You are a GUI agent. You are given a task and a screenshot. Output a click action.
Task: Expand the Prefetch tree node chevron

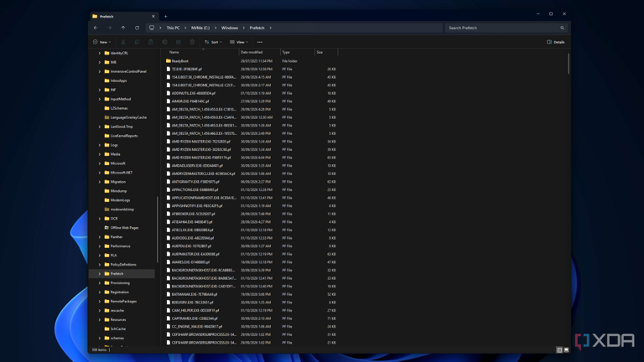point(100,274)
